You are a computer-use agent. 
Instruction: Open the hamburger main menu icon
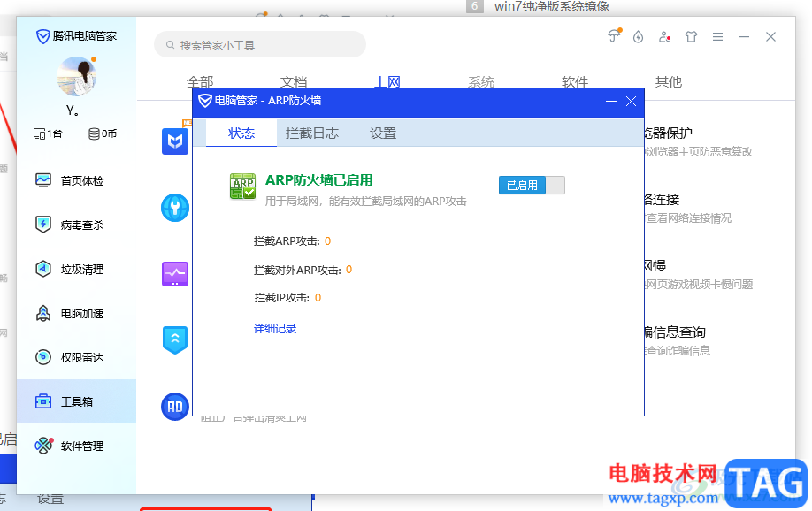click(717, 37)
